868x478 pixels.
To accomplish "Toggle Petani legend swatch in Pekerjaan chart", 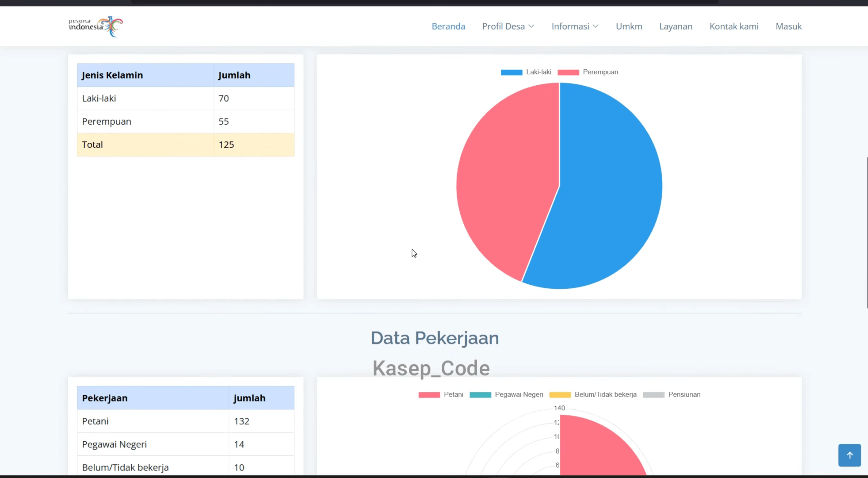I will [429, 394].
